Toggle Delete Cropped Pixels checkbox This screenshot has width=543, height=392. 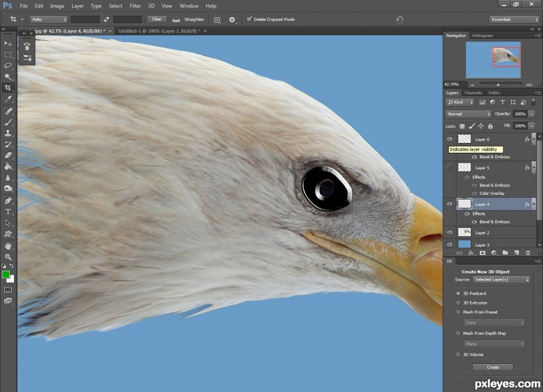coord(249,19)
